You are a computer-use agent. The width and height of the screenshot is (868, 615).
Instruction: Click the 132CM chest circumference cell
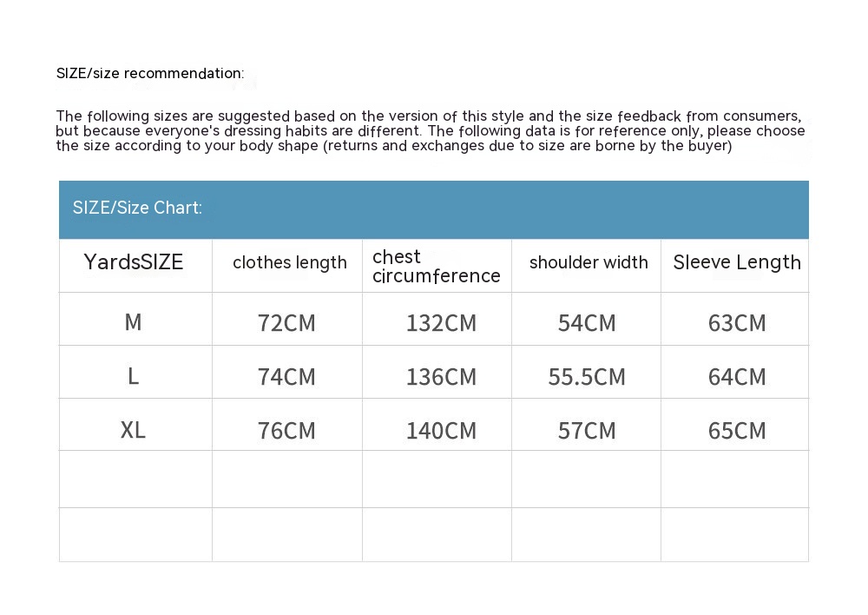click(441, 323)
